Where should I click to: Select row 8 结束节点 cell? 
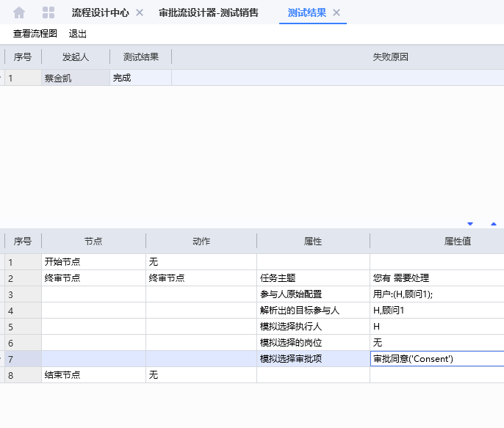[93, 375]
